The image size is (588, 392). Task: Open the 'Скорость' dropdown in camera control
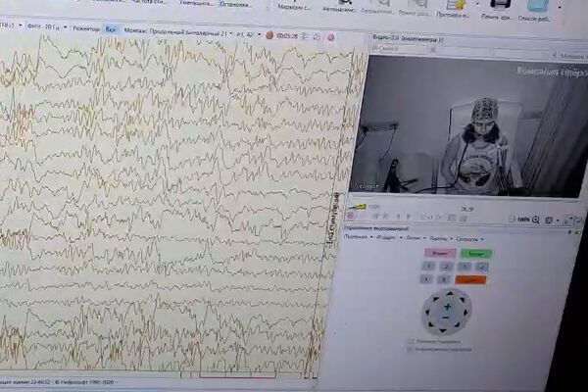pyautogui.click(x=469, y=239)
